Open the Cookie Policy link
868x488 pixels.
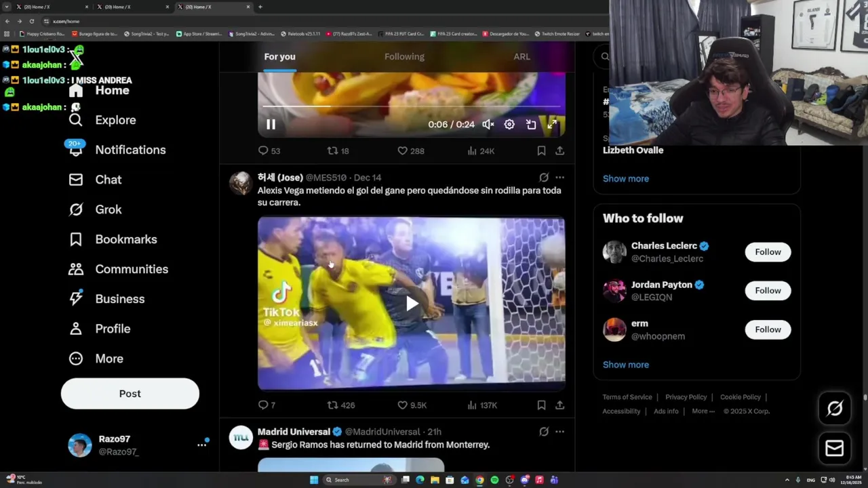pyautogui.click(x=741, y=397)
